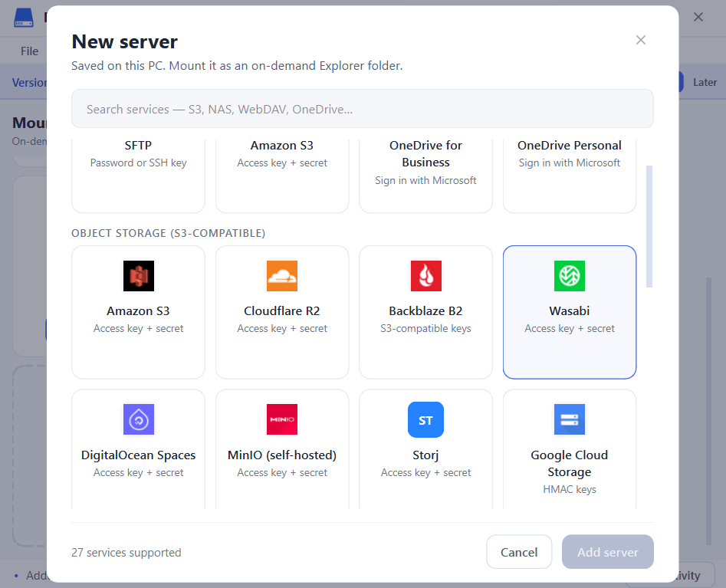This screenshot has height=588, width=726.
Task: Click the Cloudflare R2 name text
Action: pyautogui.click(x=282, y=311)
